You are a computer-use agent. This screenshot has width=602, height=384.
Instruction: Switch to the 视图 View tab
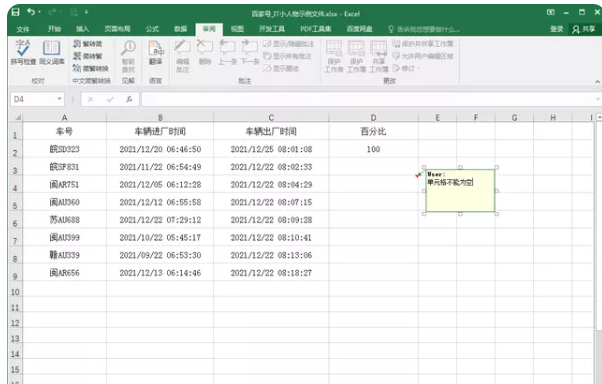(237, 29)
